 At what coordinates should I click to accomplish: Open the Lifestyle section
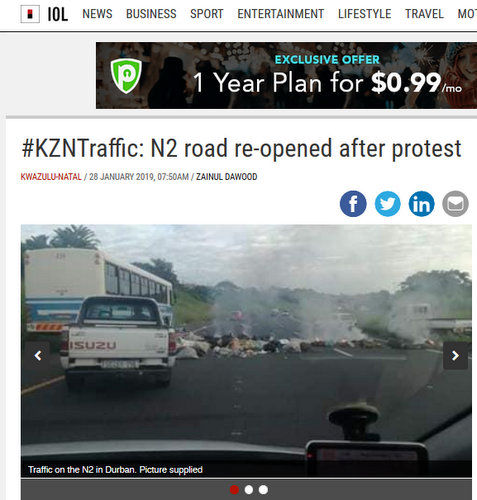click(364, 14)
